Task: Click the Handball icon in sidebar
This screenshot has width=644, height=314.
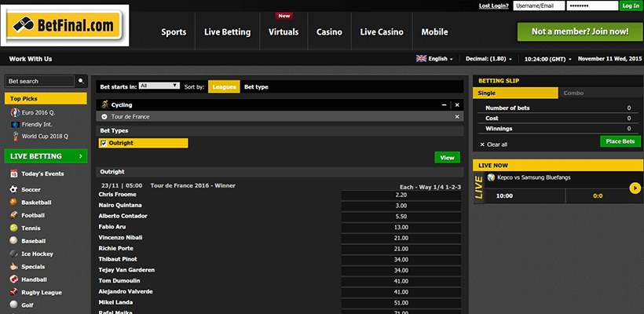Action: 14,279
